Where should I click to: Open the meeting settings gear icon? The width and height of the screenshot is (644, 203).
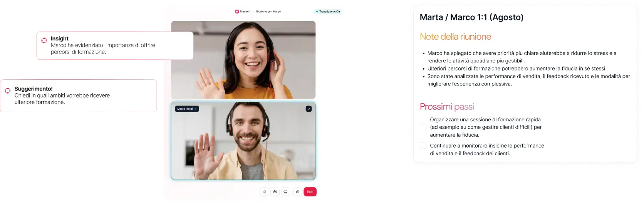coord(297,192)
